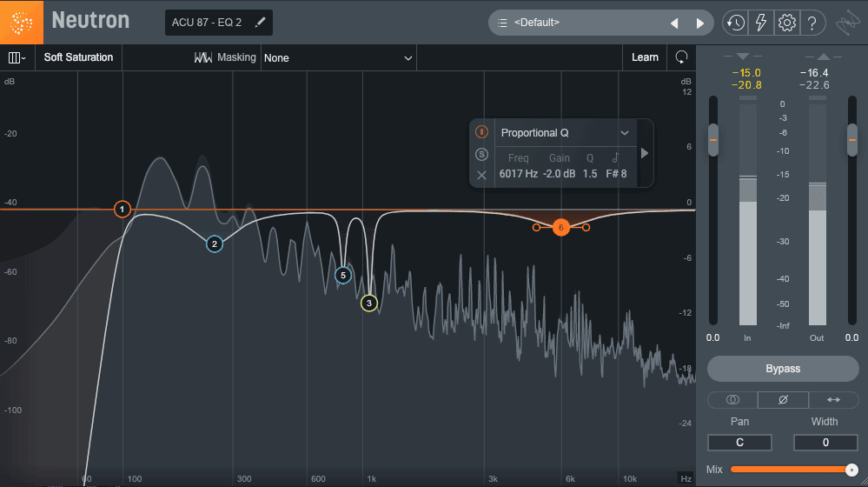868x487 pixels.
Task: Click the output RMS value -22.6
Action: tap(814, 84)
